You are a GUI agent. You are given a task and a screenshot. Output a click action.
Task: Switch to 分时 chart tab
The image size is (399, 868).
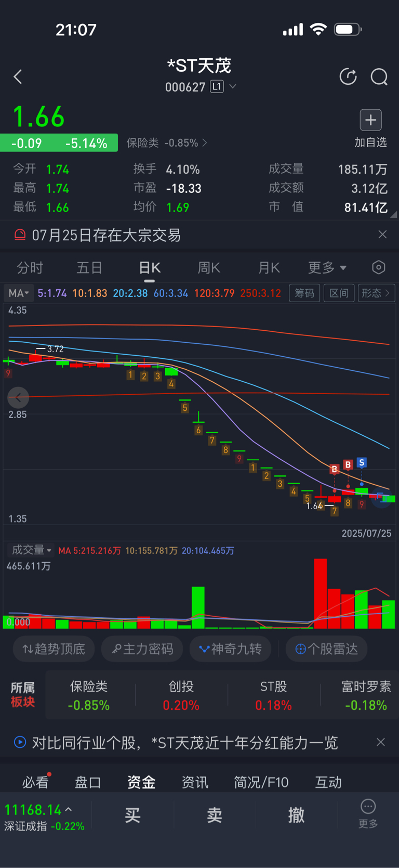(x=30, y=268)
